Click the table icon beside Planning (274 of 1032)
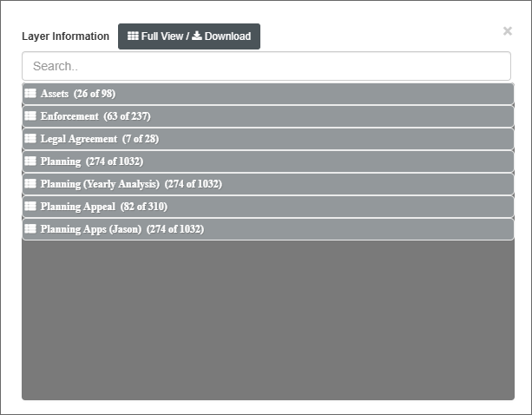Screen dimensions: 532x415 point(30,161)
